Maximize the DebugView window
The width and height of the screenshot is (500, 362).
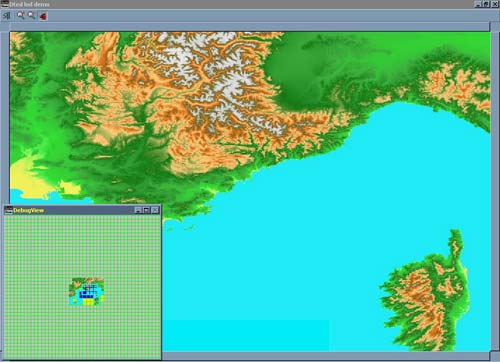coord(146,210)
